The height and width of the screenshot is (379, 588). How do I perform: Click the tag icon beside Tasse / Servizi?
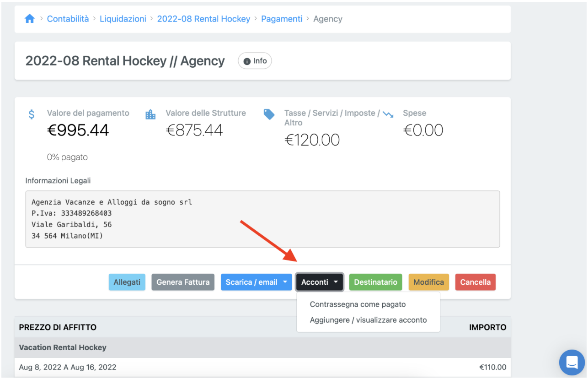269,114
